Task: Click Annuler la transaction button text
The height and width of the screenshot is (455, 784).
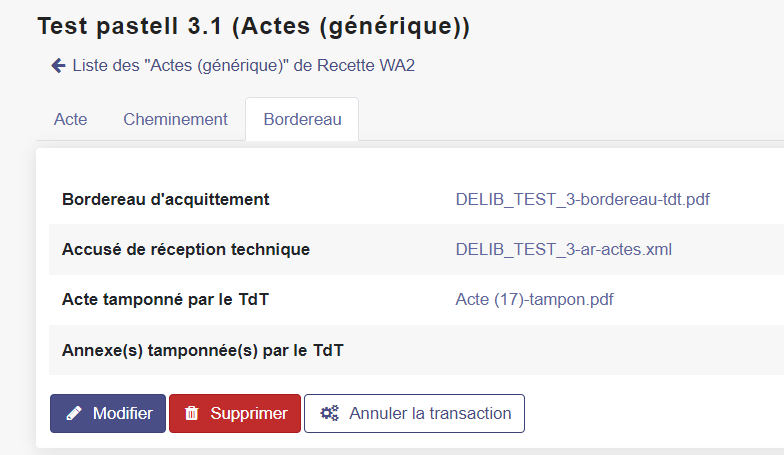Action: pos(430,414)
